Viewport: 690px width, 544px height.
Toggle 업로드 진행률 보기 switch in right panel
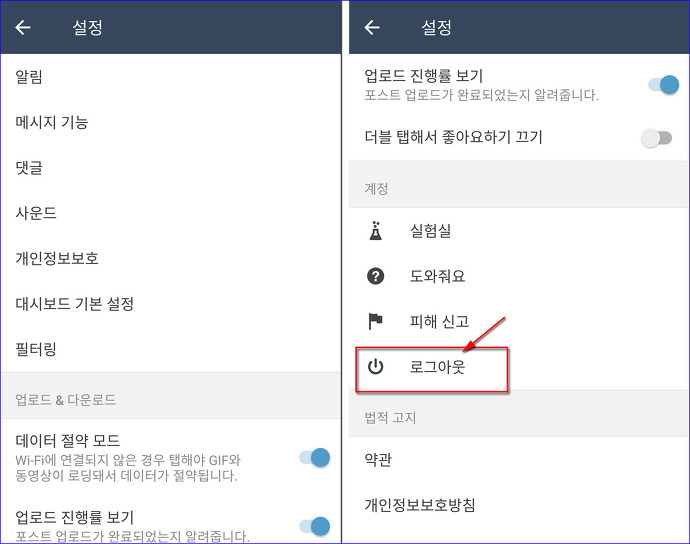click(x=664, y=85)
